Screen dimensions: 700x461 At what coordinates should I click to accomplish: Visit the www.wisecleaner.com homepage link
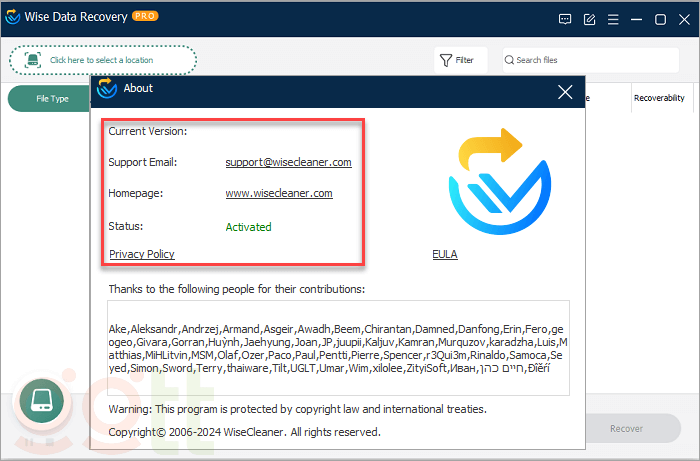[x=278, y=193]
